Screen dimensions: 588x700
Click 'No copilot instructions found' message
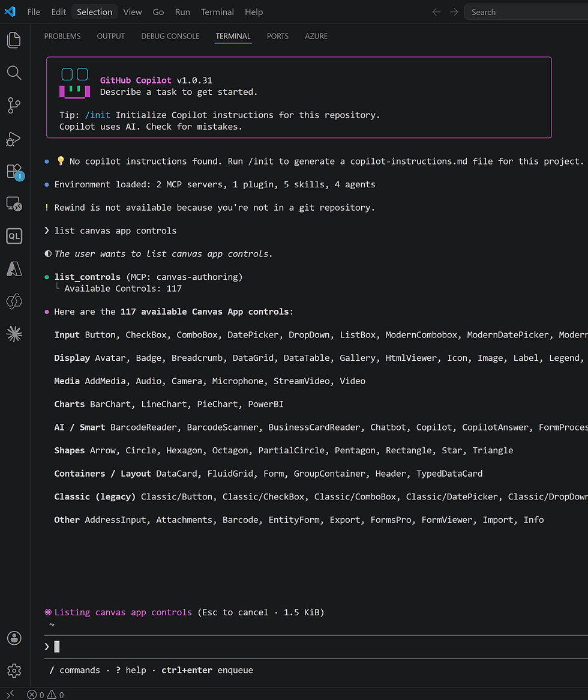(x=326, y=161)
